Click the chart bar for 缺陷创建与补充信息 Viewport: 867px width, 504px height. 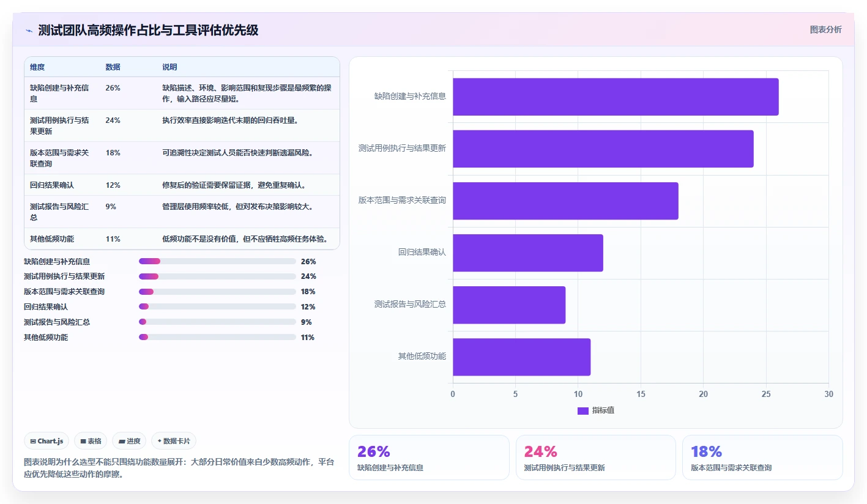[x=616, y=97]
